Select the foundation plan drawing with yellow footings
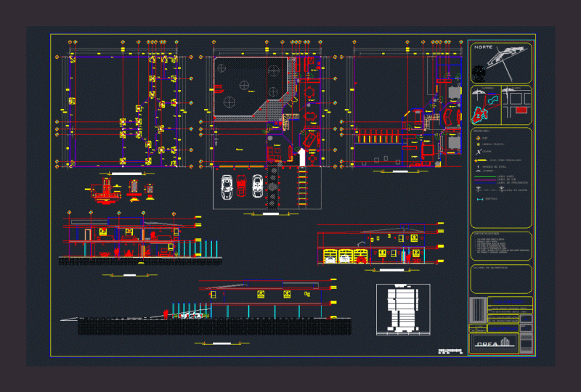The image size is (581, 392). point(124,104)
